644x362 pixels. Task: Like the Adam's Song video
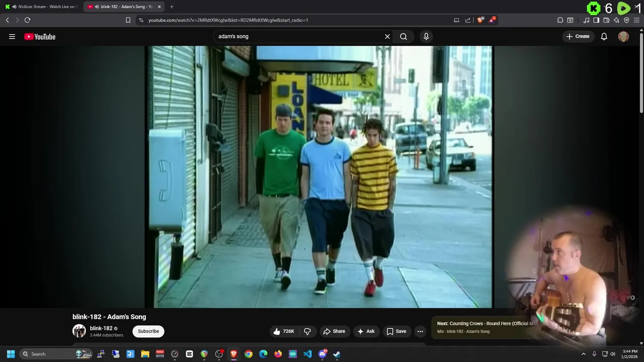point(283,331)
